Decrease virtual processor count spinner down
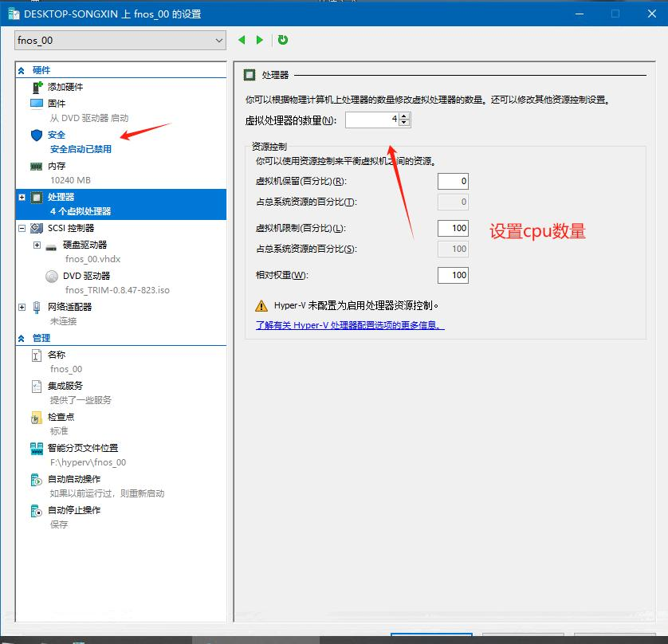The height and width of the screenshot is (644, 668). click(404, 124)
